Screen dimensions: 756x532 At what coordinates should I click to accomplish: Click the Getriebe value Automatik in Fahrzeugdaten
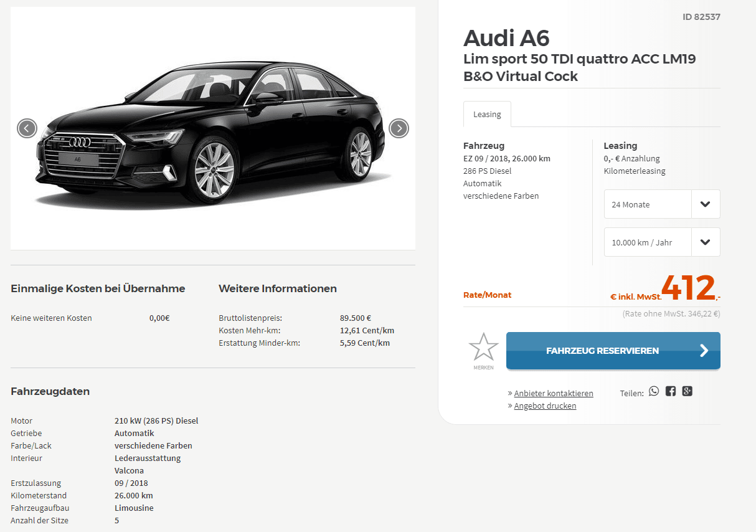[135, 433]
